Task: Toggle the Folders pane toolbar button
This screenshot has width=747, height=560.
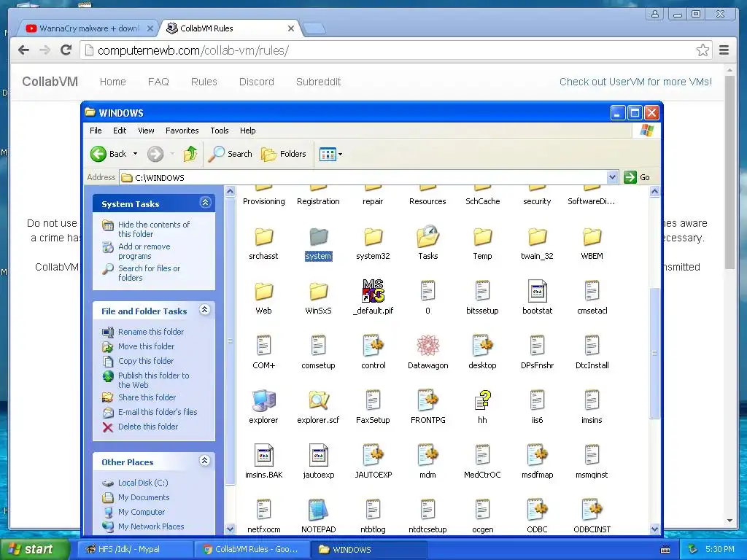Action: pos(284,154)
